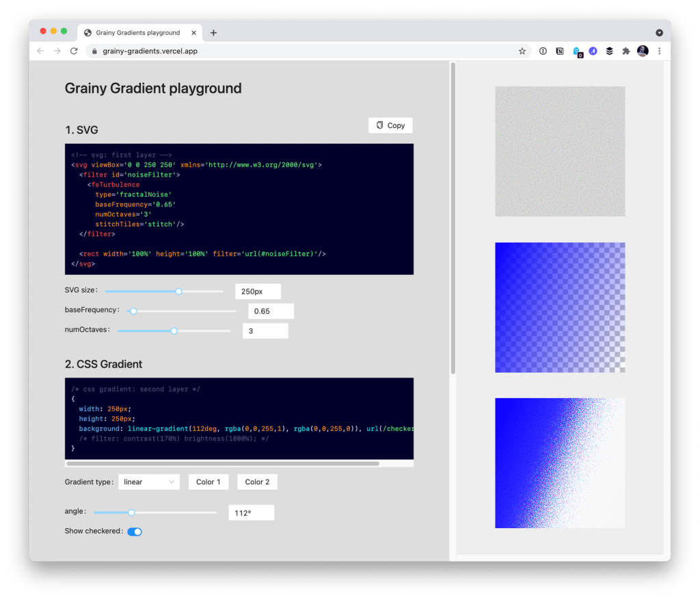Copy the SVG code
This screenshot has height=600, width=700.
pos(390,125)
